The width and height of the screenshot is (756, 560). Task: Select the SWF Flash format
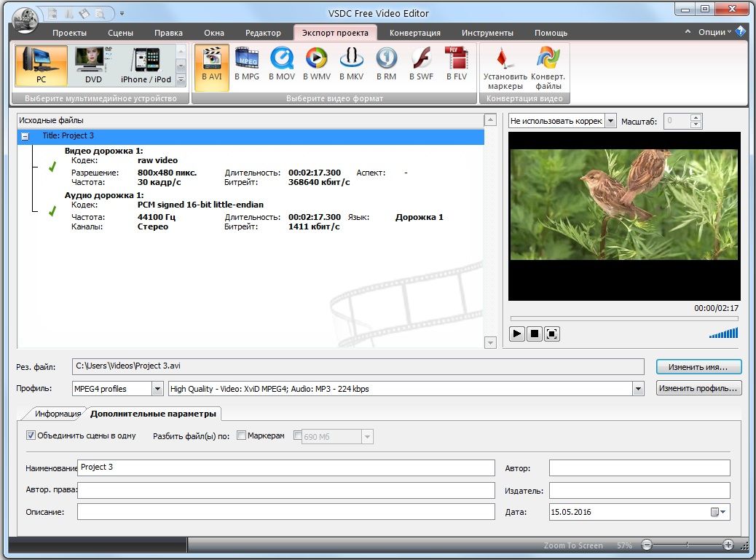pyautogui.click(x=422, y=65)
